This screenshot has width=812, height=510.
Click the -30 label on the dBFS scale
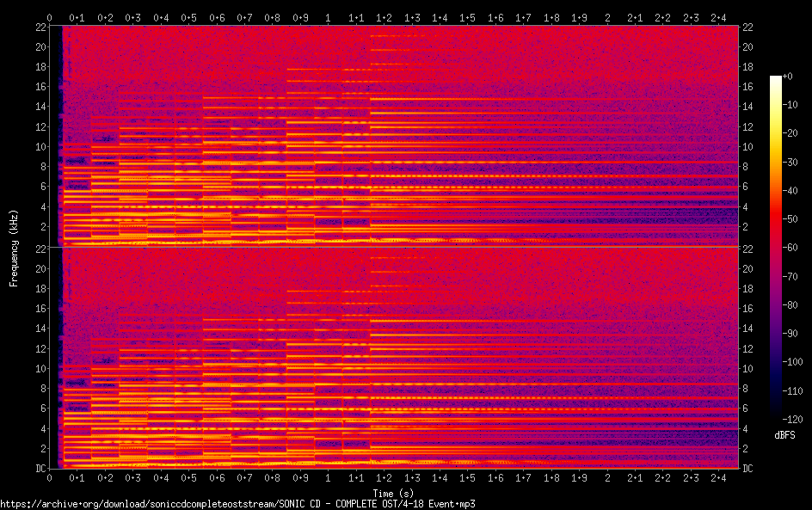tap(796, 163)
